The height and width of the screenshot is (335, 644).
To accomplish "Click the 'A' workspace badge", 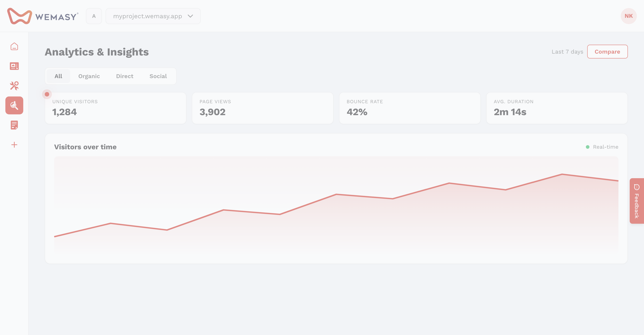I will [94, 16].
